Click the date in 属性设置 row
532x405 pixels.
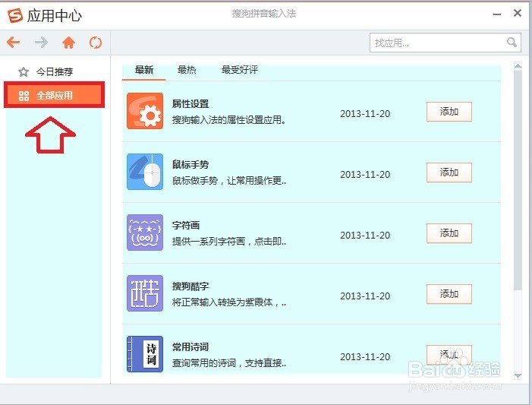365,113
